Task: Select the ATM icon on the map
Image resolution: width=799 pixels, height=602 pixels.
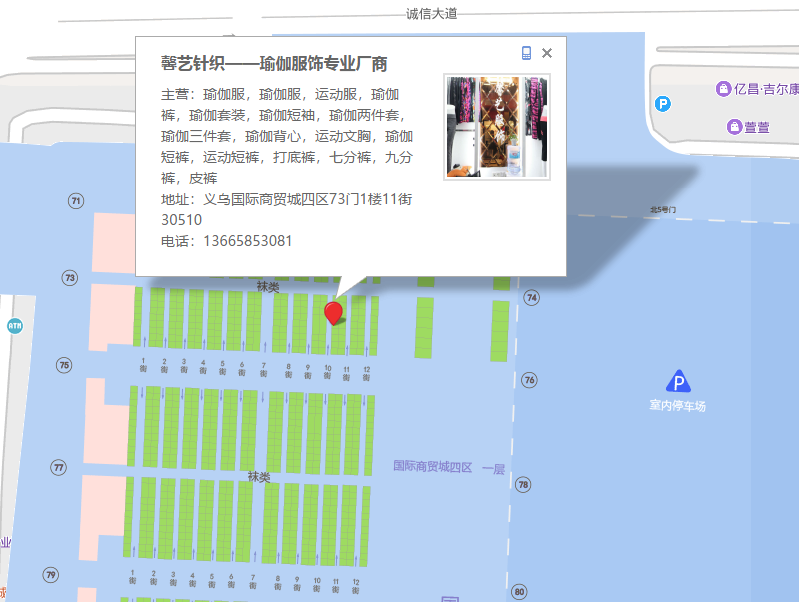Action: coord(14,326)
